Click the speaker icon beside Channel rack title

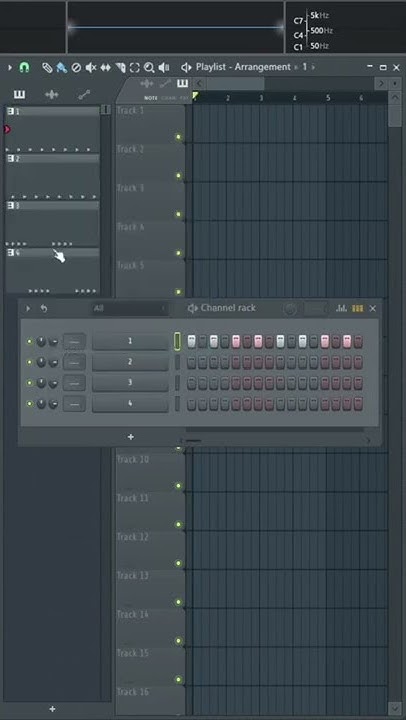tap(192, 308)
